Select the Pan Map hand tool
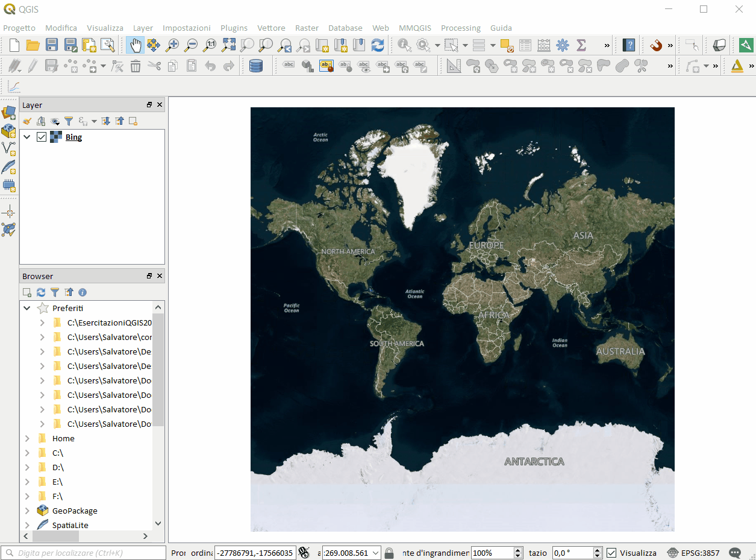 click(x=136, y=45)
